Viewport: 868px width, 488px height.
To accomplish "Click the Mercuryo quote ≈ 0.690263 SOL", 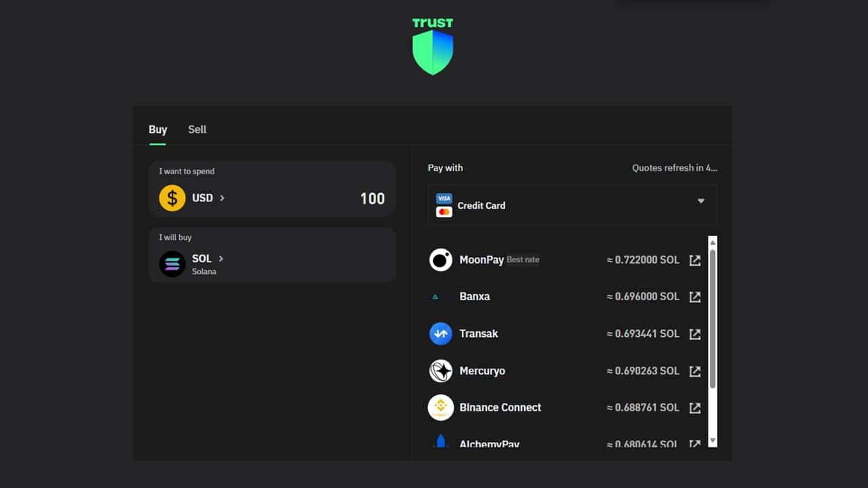I will tap(643, 371).
